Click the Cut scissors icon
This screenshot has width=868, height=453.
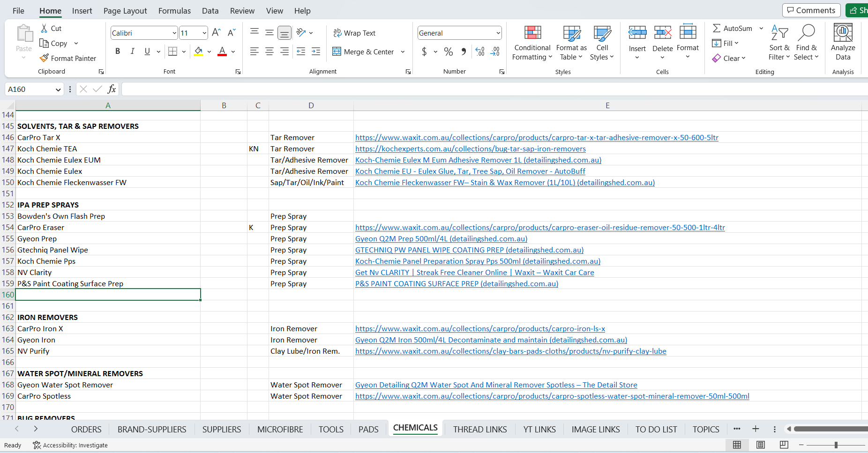[45, 28]
